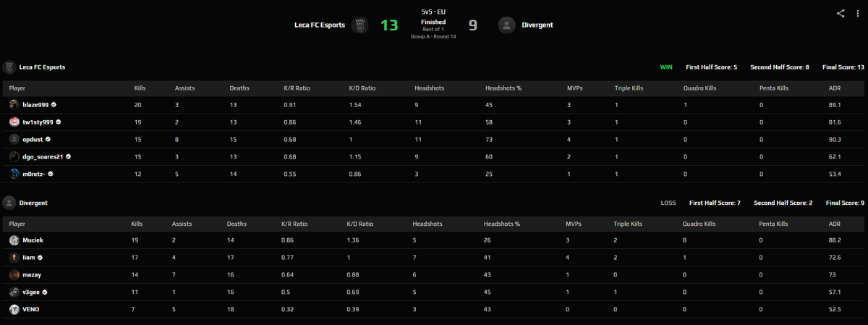Click verified badge next to liam
Screen dimensions: 868x325
coord(41,257)
